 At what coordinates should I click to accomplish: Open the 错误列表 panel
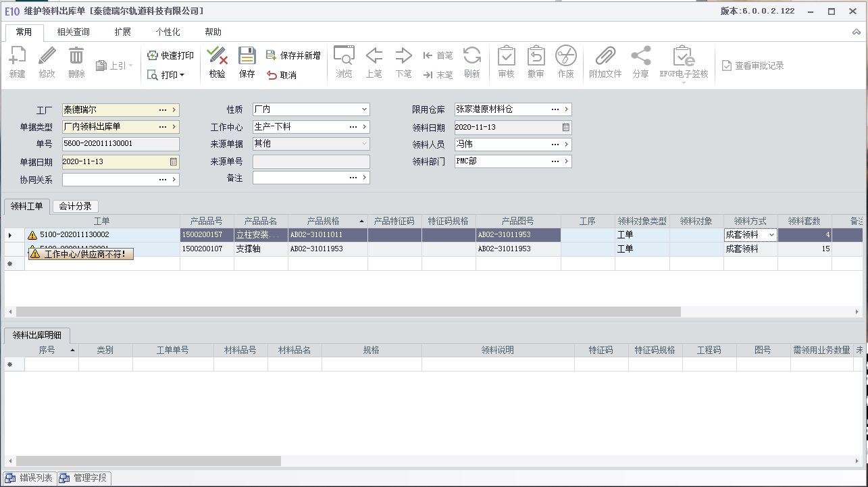[x=30, y=478]
